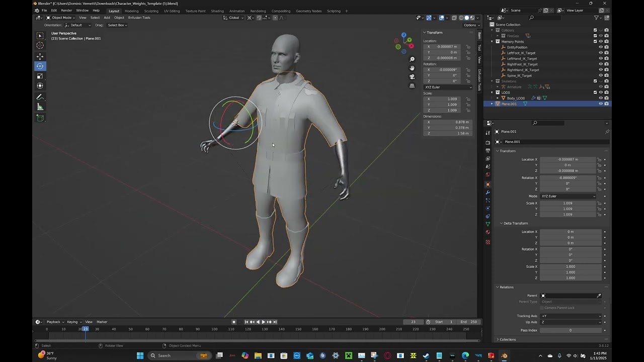Image resolution: width=644 pixels, height=362 pixels.
Task: Toggle viewport overlays button
Action: [x=441, y=18]
